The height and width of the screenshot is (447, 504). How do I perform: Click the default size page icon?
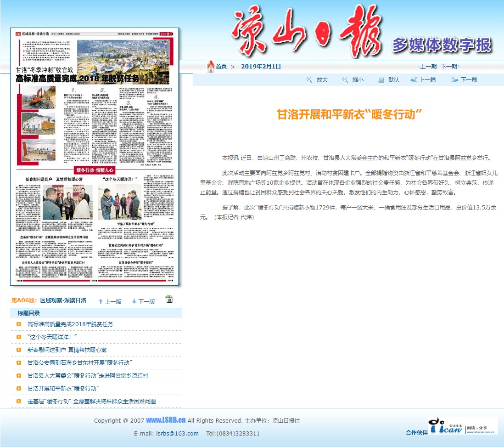pyautogui.click(x=381, y=79)
